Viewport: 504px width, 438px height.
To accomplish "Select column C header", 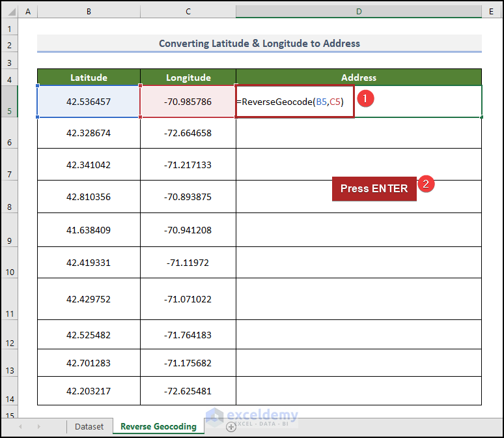I will (188, 12).
